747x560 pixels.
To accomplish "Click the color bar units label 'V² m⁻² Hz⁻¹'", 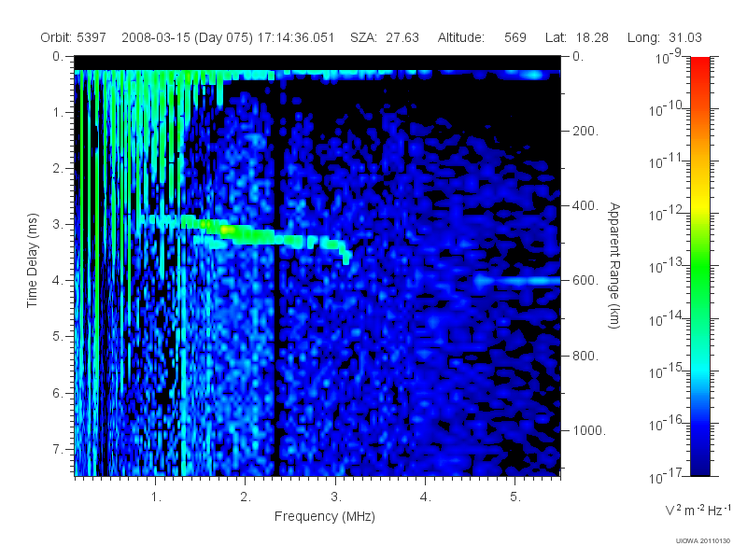I will [698, 510].
